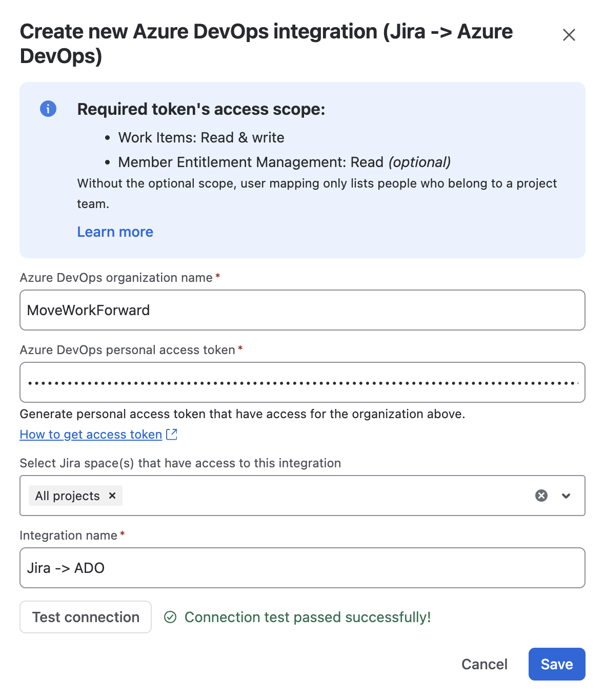The image size is (605, 700).
Task: Click the "Work Items: Read & write" text
Action: coord(201,137)
